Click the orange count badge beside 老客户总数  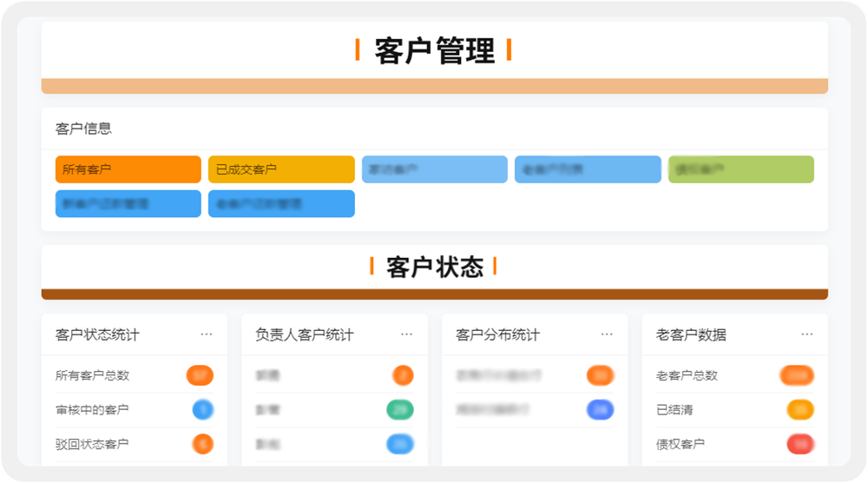click(x=797, y=375)
